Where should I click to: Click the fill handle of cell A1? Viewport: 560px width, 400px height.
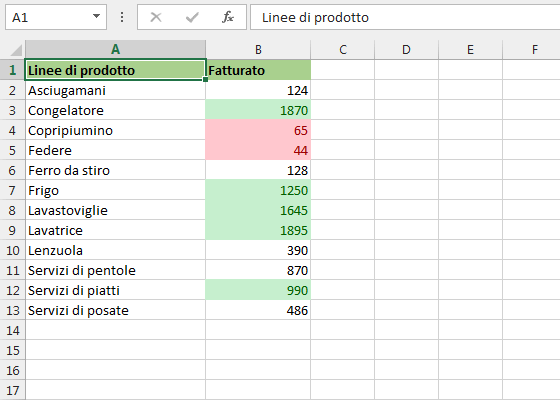(x=205, y=80)
